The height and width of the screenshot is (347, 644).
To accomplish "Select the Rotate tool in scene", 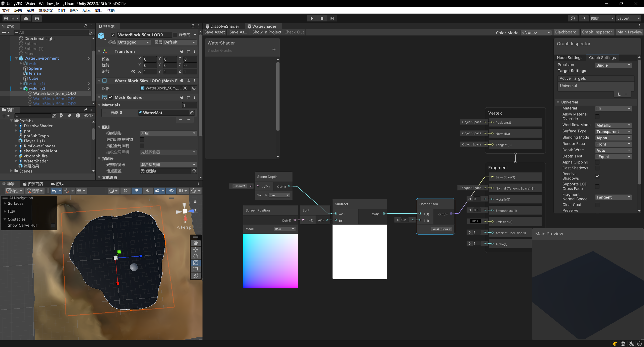I will (196, 256).
